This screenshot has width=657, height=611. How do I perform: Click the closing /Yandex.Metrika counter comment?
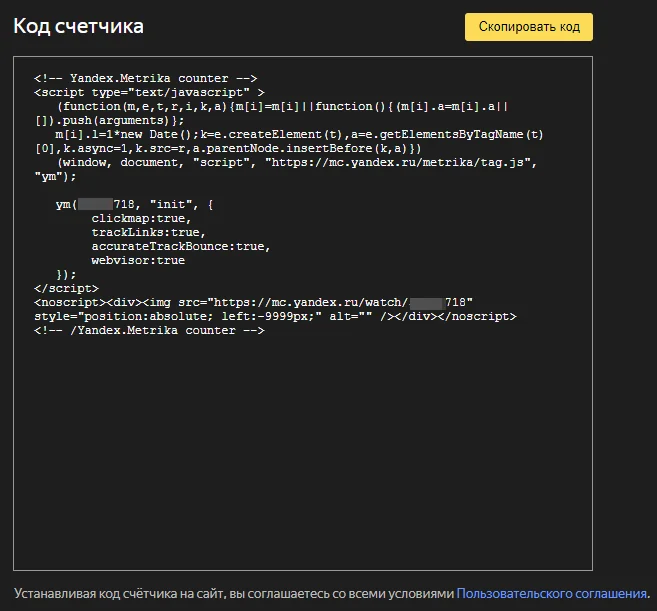click(x=149, y=330)
